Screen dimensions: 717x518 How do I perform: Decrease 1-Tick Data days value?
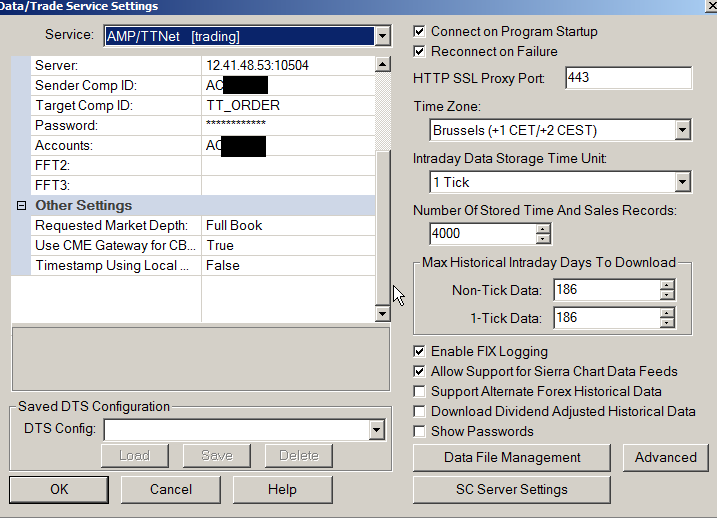[x=667, y=323]
